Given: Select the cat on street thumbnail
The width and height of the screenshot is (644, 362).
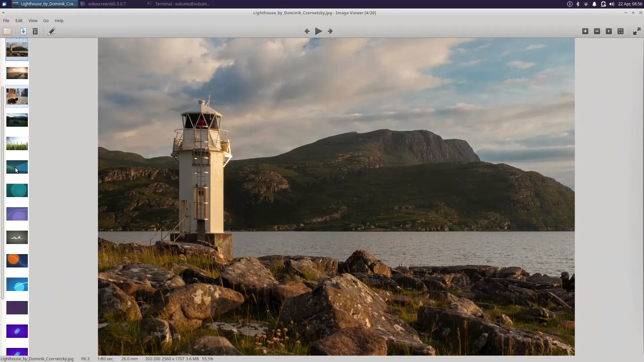Looking at the screenshot, I should pos(17,97).
